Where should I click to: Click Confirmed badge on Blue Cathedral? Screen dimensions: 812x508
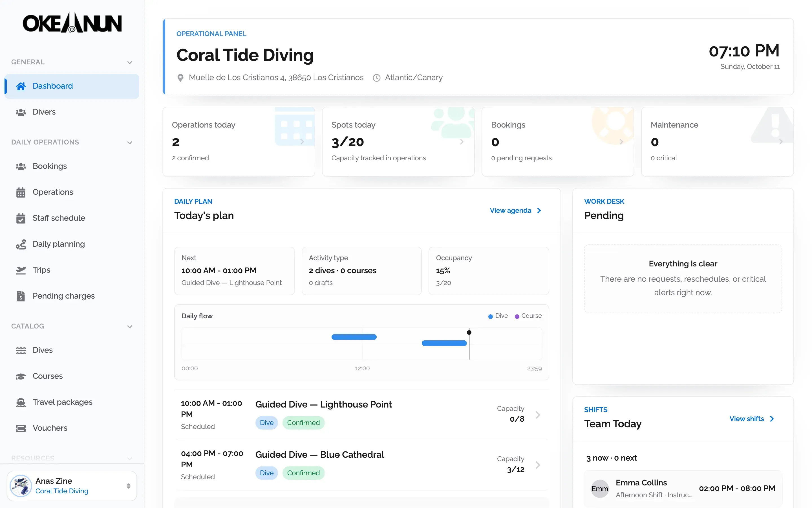[x=303, y=473]
